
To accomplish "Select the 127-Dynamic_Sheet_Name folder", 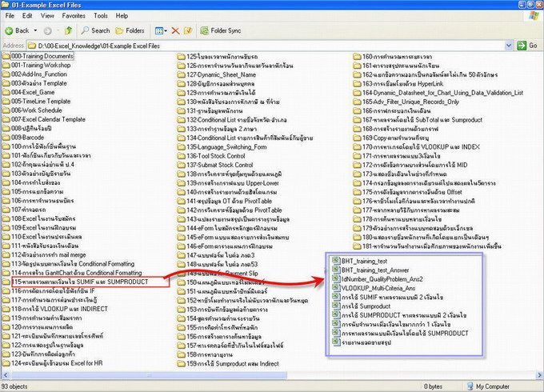I will pyautogui.click(x=217, y=74).
